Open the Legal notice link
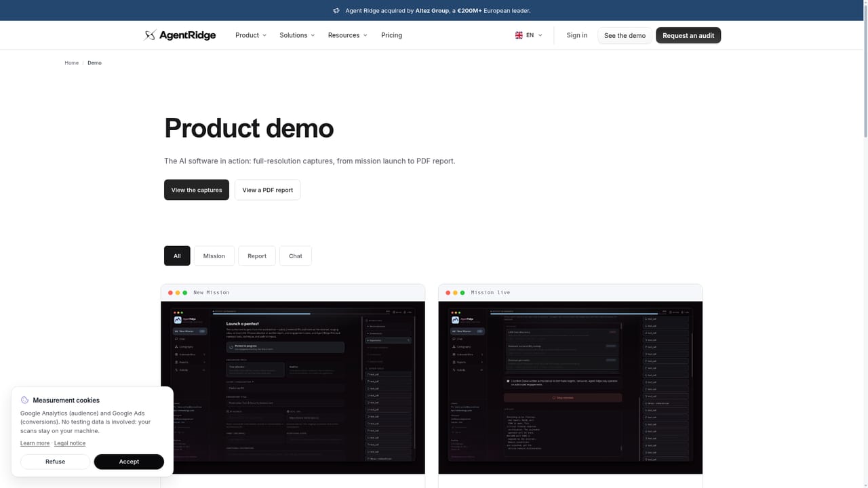This screenshot has width=868, height=488. (x=70, y=443)
